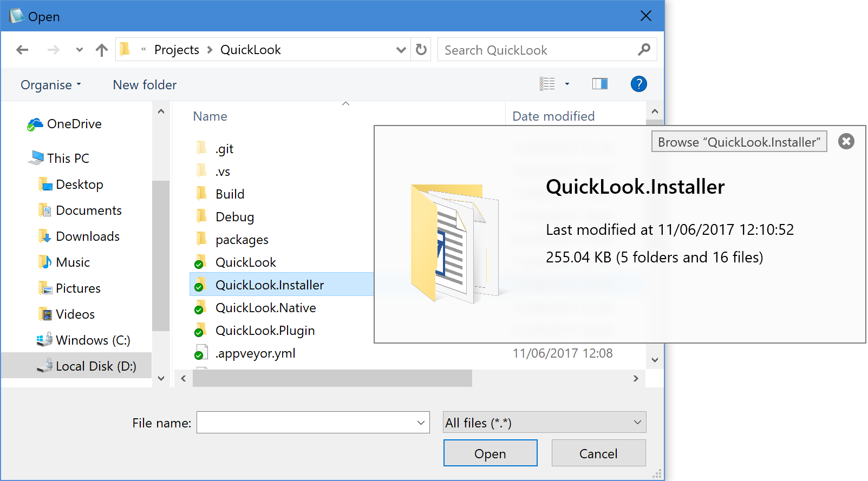868x481 pixels.
Task: Go up one folder level
Action: click(x=101, y=50)
